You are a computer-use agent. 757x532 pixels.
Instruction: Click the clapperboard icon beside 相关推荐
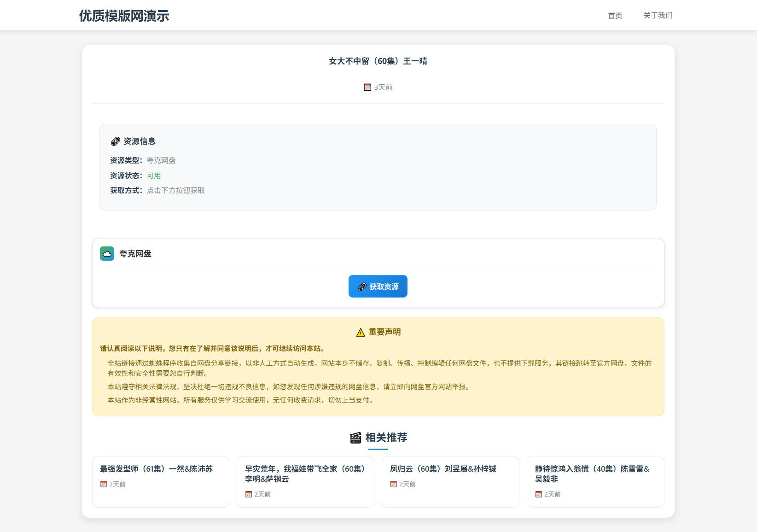pyautogui.click(x=355, y=438)
